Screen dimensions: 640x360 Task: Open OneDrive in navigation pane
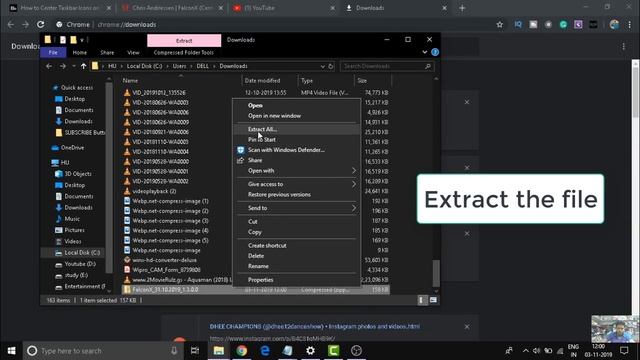tap(72, 148)
